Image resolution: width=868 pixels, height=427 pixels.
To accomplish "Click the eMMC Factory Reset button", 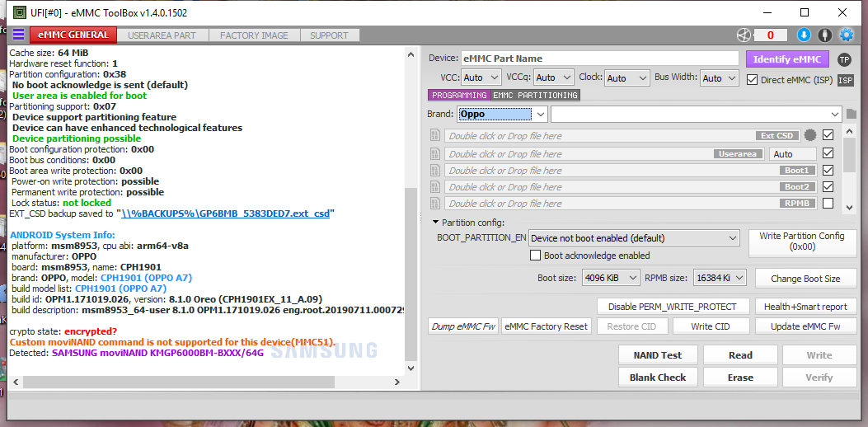I will click(547, 326).
